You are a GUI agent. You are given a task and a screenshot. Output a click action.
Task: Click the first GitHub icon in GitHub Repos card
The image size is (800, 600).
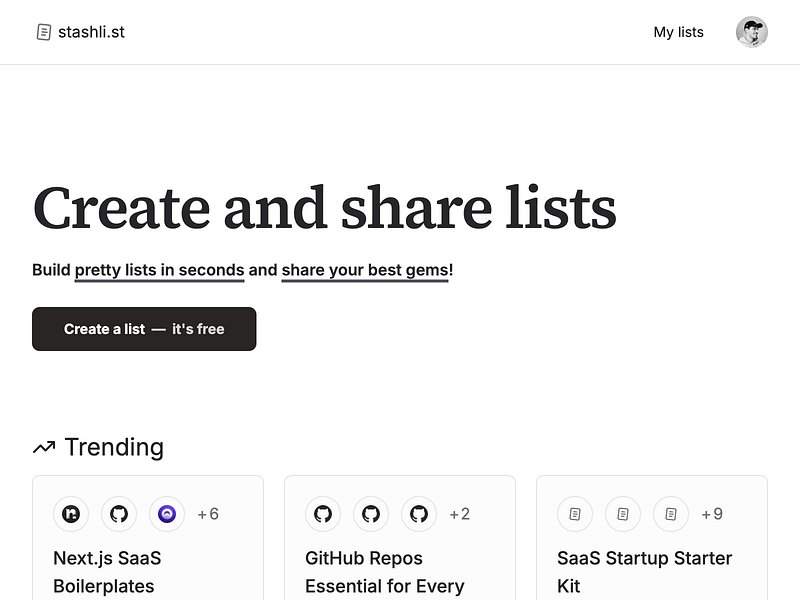click(x=323, y=514)
